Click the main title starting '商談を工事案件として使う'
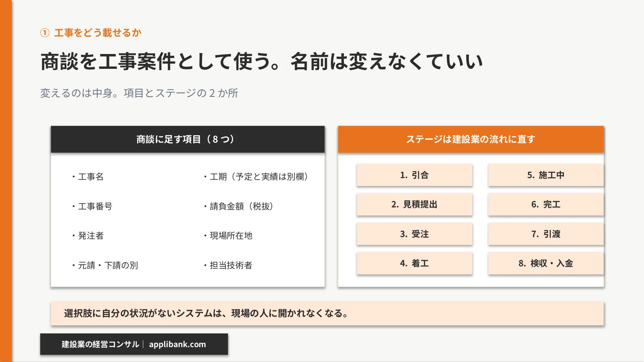The height and width of the screenshot is (362, 644). (262, 62)
